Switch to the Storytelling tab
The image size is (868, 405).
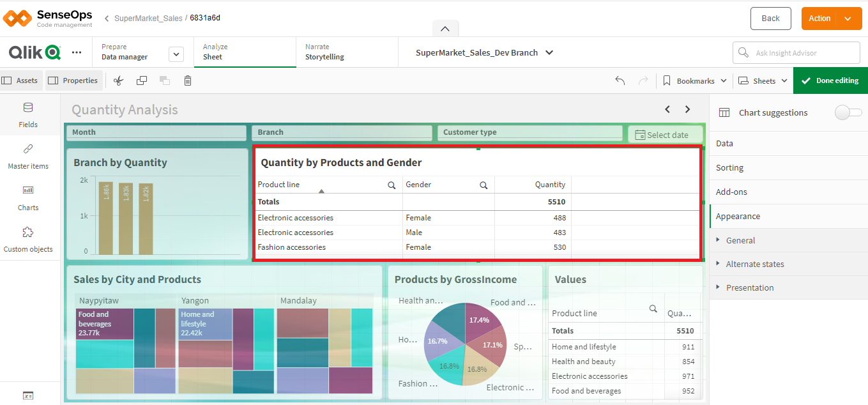[x=324, y=52]
